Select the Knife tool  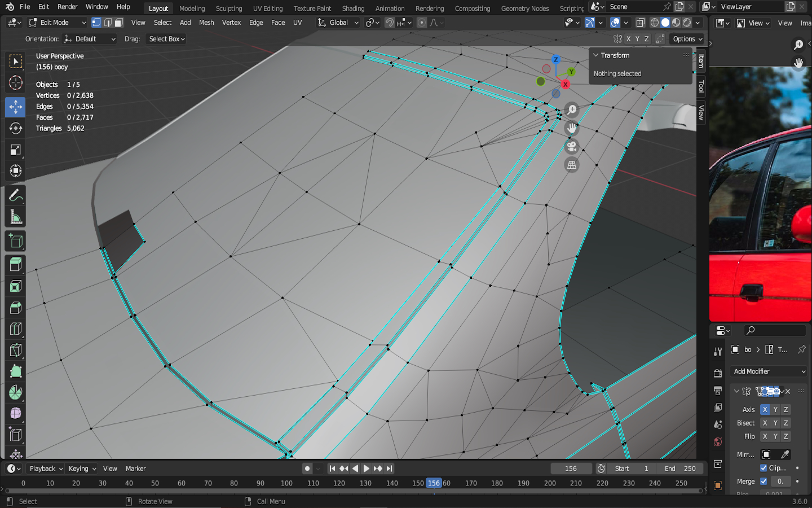[16, 350]
